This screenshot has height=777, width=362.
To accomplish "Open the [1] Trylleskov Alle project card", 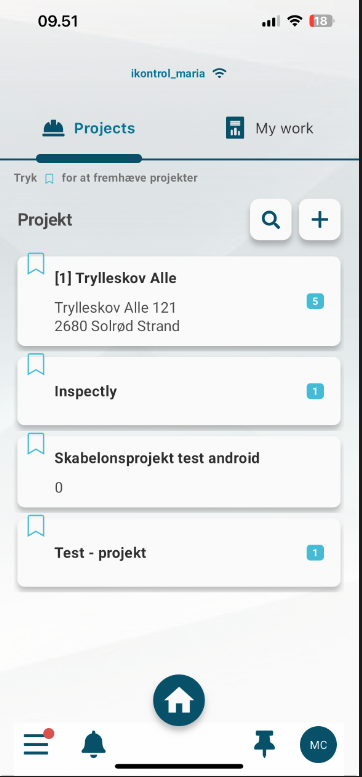I will coord(179,301).
